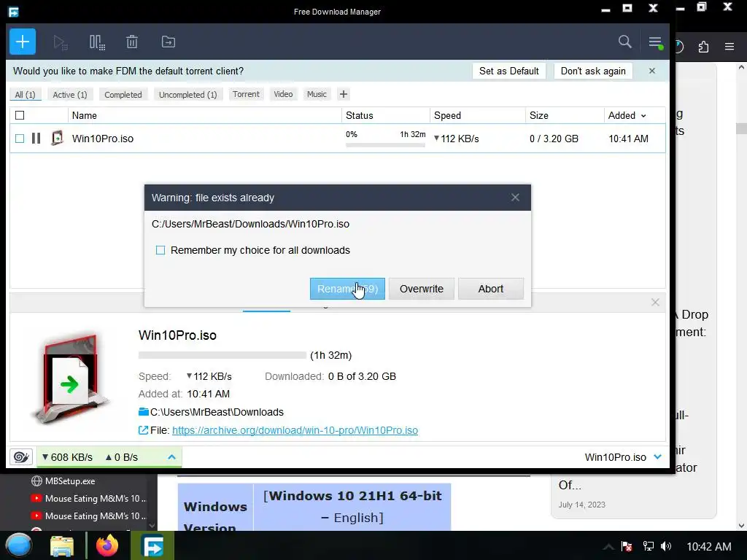The height and width of the screenshot is (560, 747).
Task: Click the network tray icon
Action: coord(648,546)
